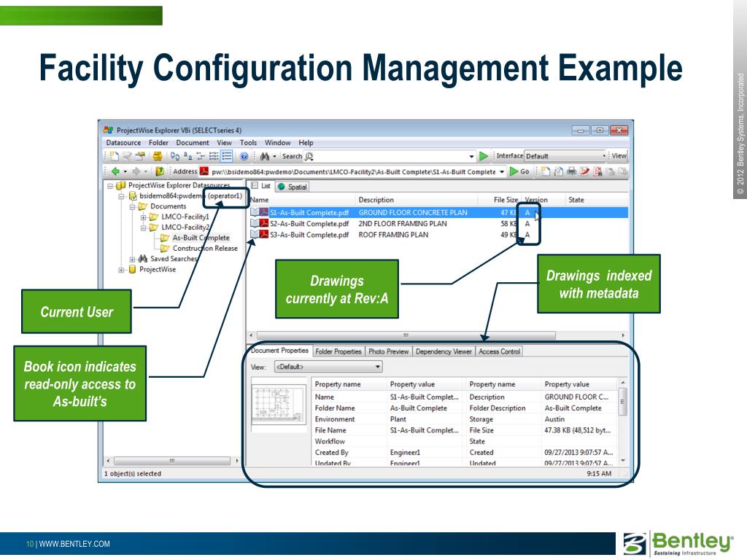Screen dimensions: 747x560
Task: Open the Folder menu
Action: (158, 142)
